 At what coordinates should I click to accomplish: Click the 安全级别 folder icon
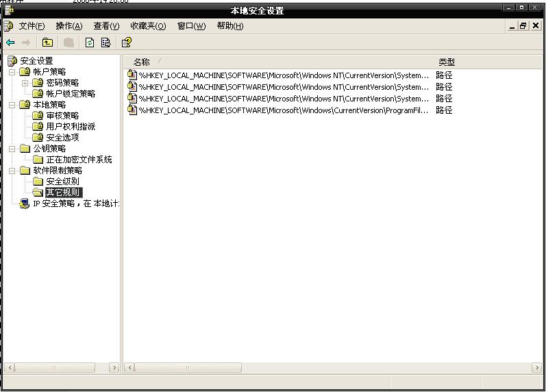pyautogui.click(x=38, y=181)
